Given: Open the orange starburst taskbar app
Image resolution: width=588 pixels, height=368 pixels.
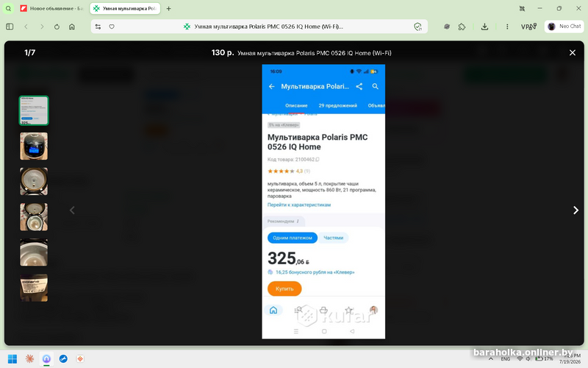Looking at the screenshot, I should [29, 359].
